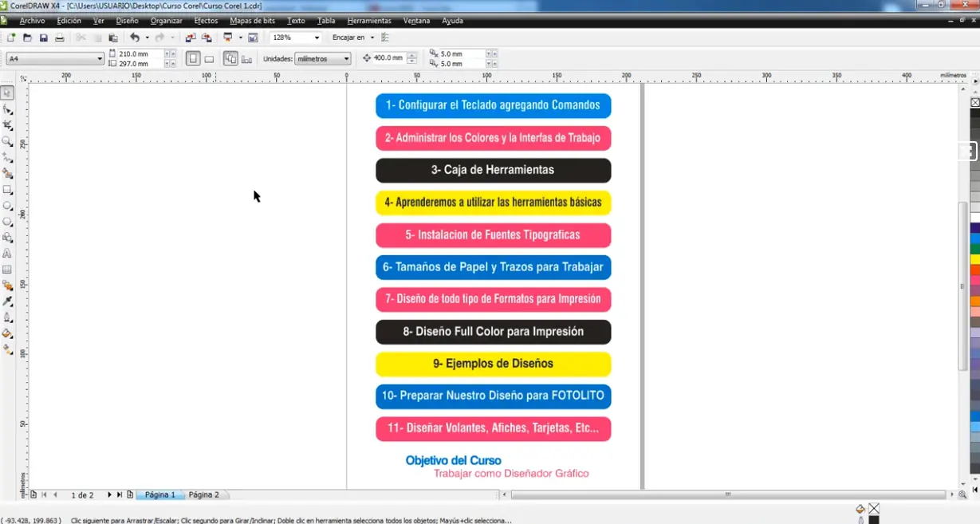Open the Options icon beside Encajar en
The width and height of the screenshot is (980, 524).
[385, 37]
